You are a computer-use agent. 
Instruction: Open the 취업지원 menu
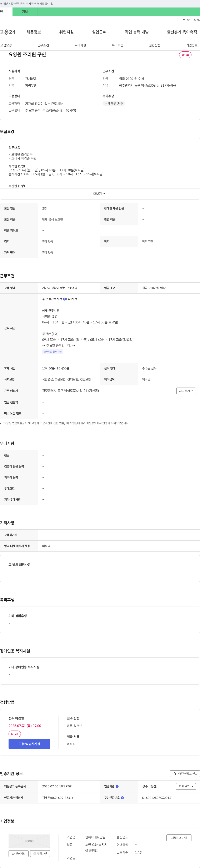[x=66, y=32]
